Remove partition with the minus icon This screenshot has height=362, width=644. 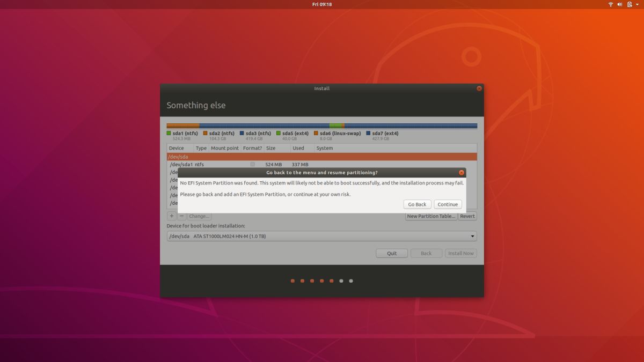coord(181,216)
